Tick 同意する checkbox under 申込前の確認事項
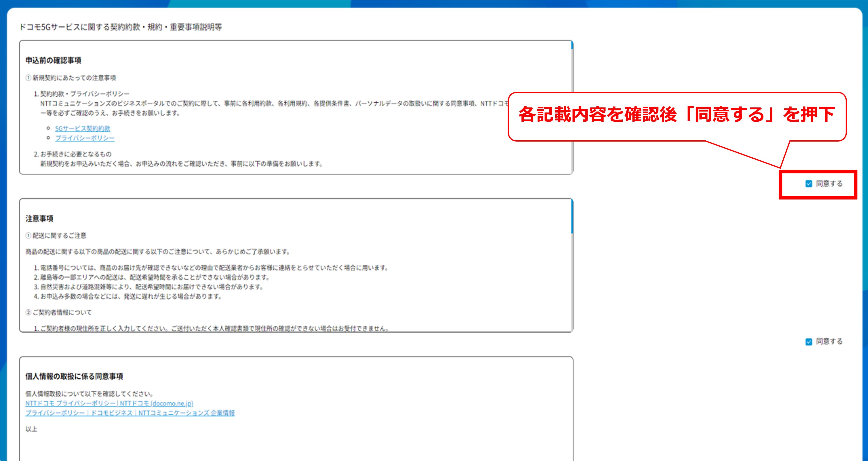 [808, 184]
